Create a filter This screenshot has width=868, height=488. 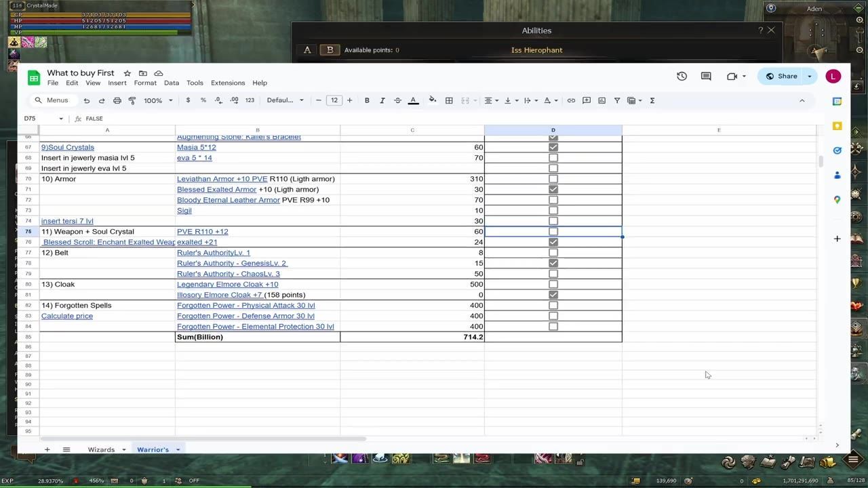coord(617,100)
